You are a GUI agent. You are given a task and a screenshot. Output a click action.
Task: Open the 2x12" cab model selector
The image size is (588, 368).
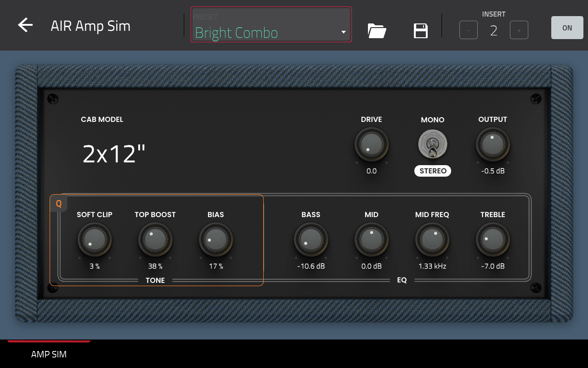point(114,154)
